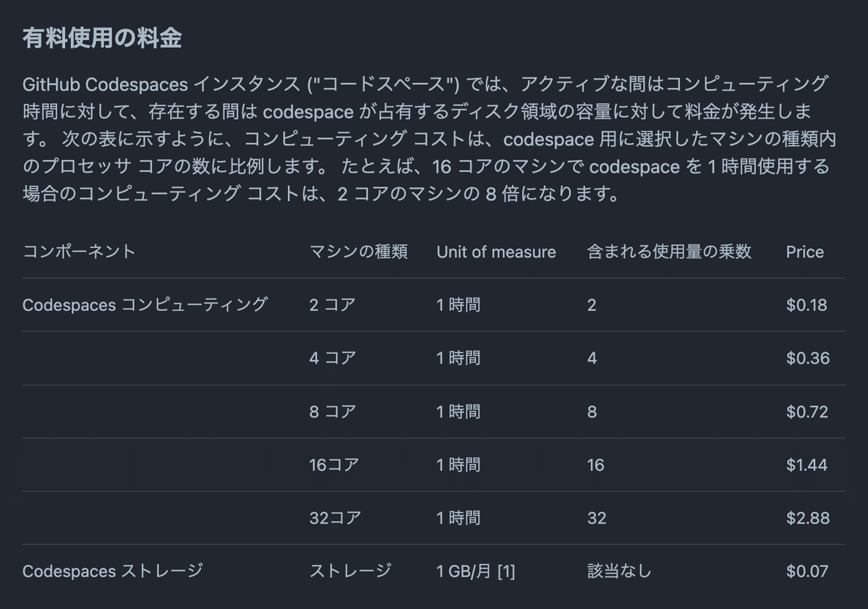
Task: Click the "Codespaces ストレージ" component cell
Action: (112, 571)
